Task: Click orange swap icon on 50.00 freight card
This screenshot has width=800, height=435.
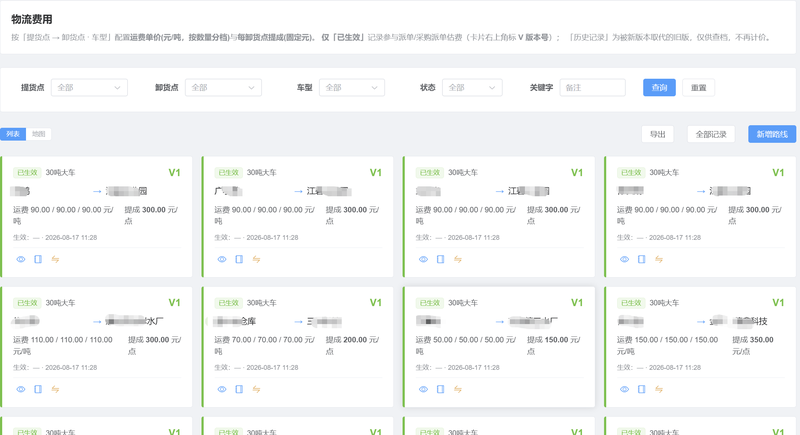Action: click(x=458, y=389)
